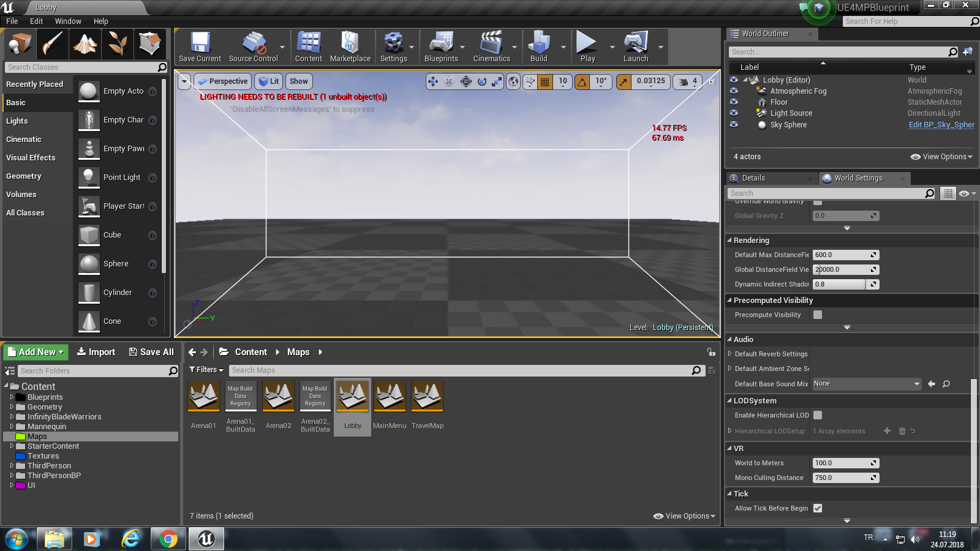Select Foliage mode icon
The height and width of the screenshot is (551, 980).
tap(118, 44)
